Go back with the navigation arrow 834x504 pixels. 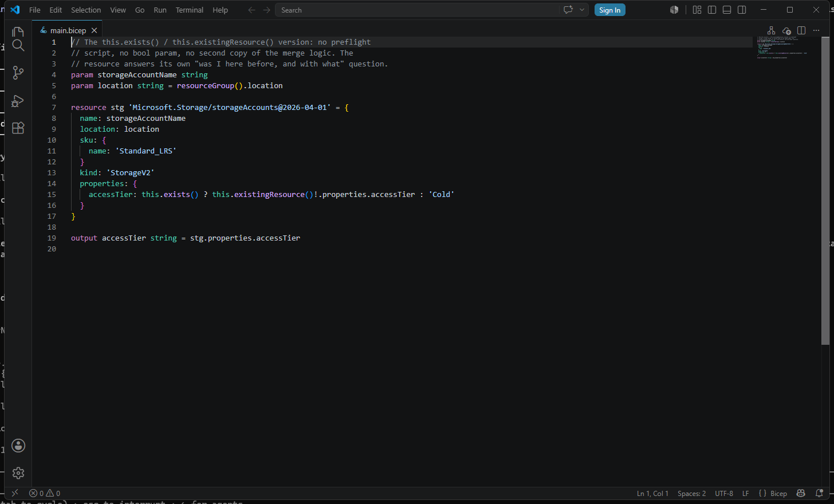(251, 10)
